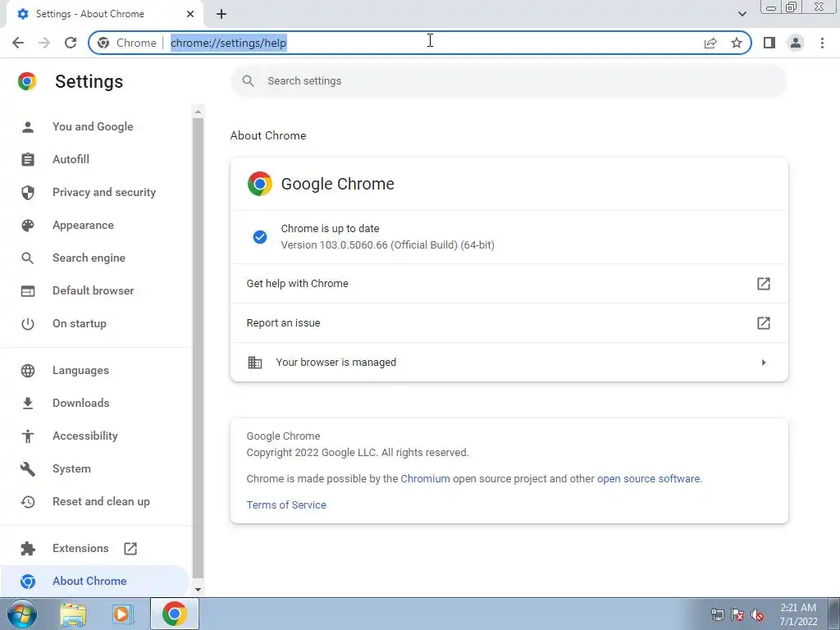Open the open source software link
The width and height of the screenshot is (840, 630).
[648, 478]
